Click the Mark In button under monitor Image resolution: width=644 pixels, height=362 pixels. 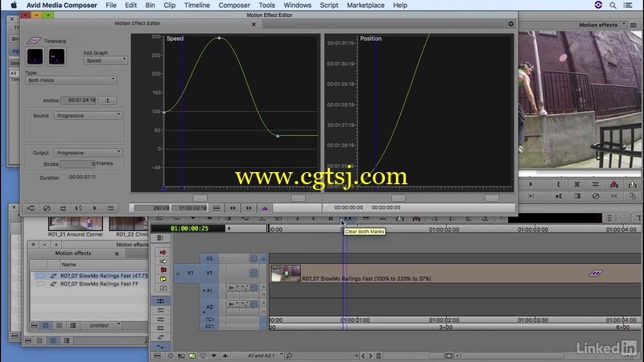point(559,184)
